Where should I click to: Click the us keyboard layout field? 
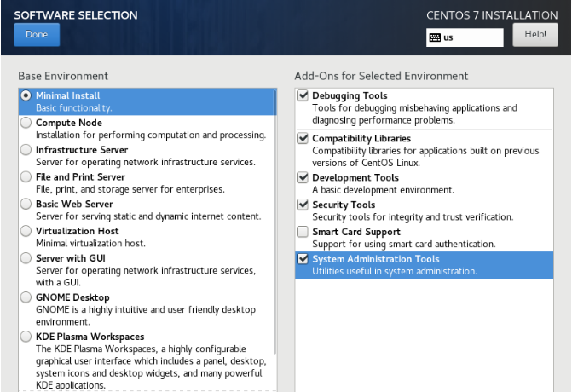[x=471, y=37]
